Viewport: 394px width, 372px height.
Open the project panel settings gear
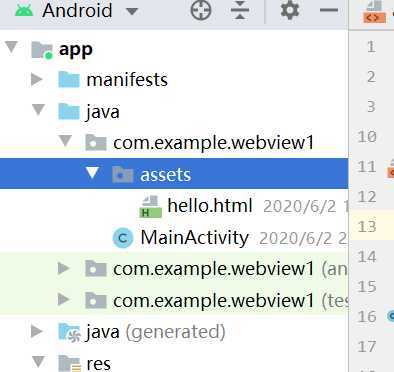click(x=290, y=10)
